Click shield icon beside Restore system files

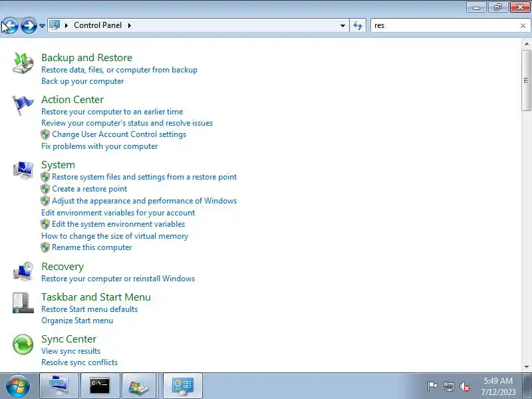(x=45, y=177)
